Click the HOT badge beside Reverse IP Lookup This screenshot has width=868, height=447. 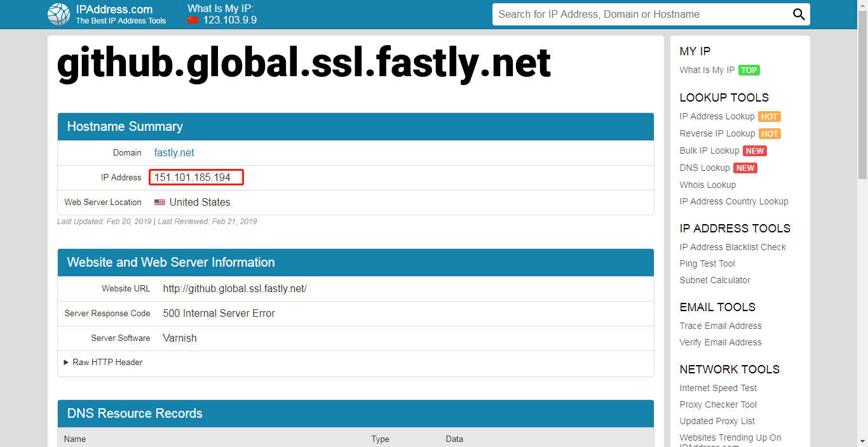click(770, 134)
